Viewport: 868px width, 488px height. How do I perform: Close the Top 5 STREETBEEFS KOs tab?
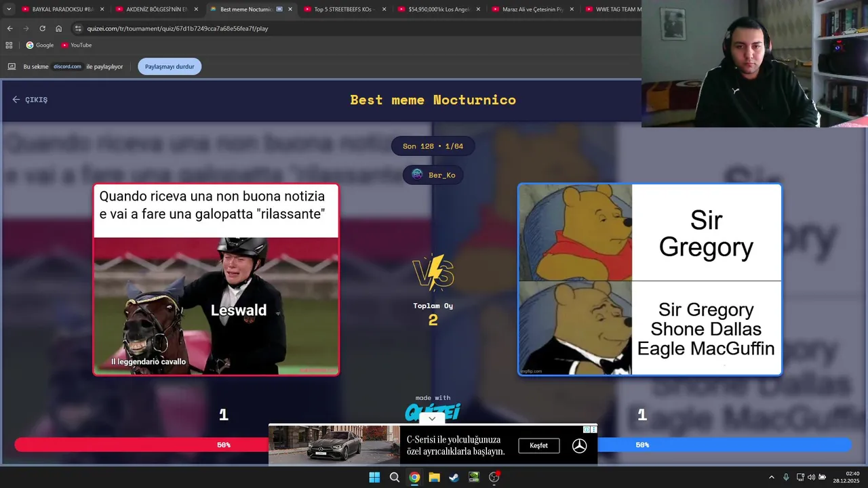[x=384, y=9]
